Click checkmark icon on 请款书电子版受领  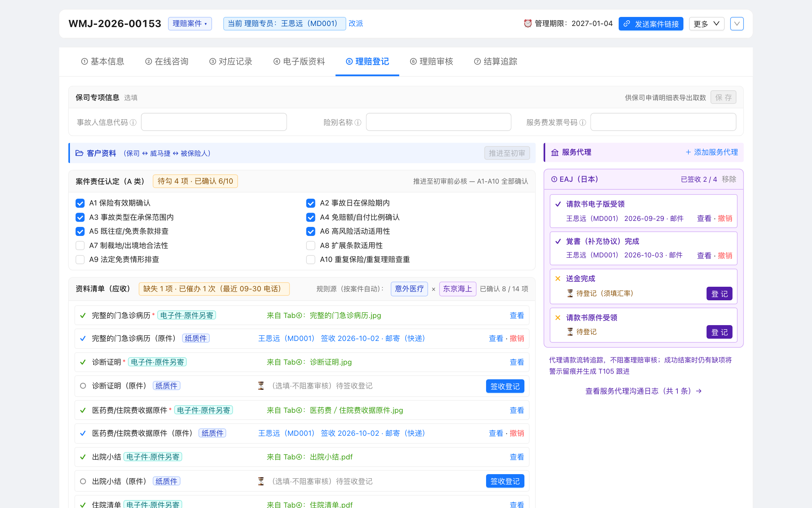pyautogui.click(x=558, y=204)
